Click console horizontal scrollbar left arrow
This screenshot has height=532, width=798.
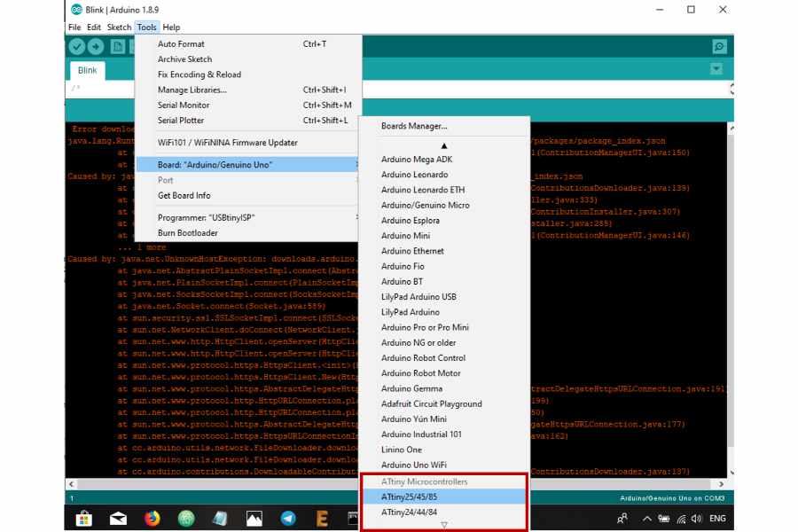pyautogui.click(x=71, y=484)
